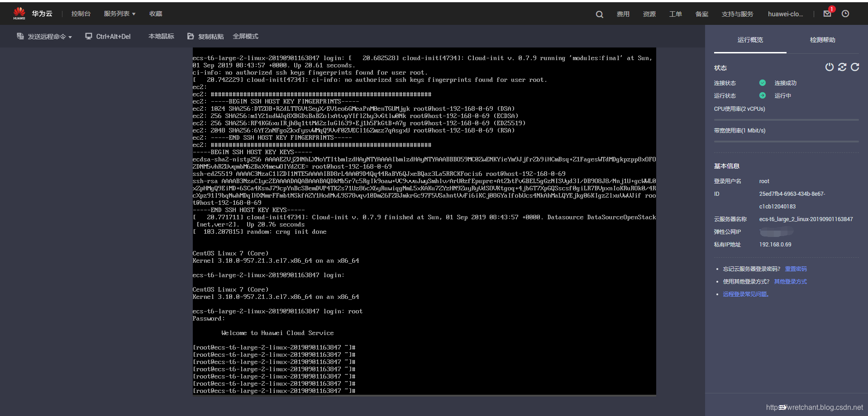The image size is (868, 416).
Task: Click the 其他登录方式 link
Action: 790,282
